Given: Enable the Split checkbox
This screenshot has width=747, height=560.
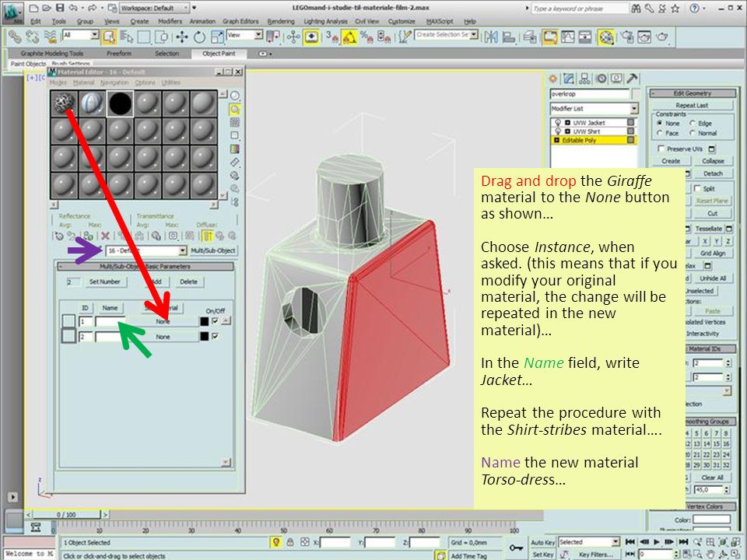Looking at the screenshot, I should click(x=697, y=188).
